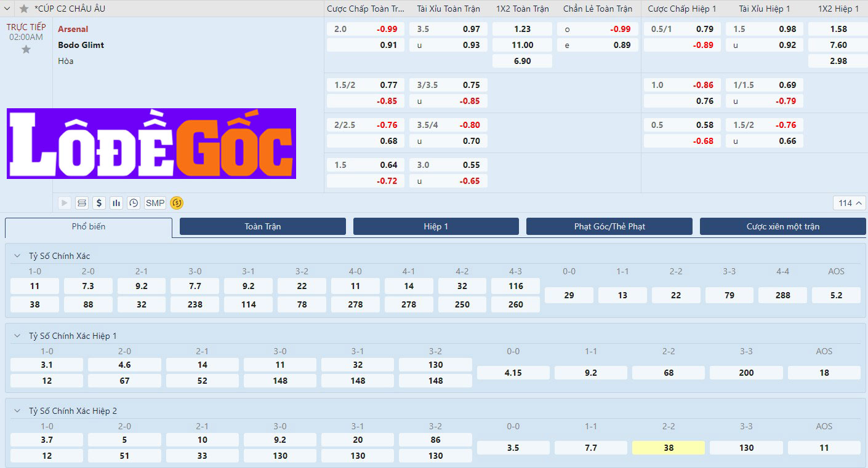The width and height of the screenshot is (868, 468).
Task: Open the Phạt Góc/Thẻ Phạt tab
Action: point(609,226)
